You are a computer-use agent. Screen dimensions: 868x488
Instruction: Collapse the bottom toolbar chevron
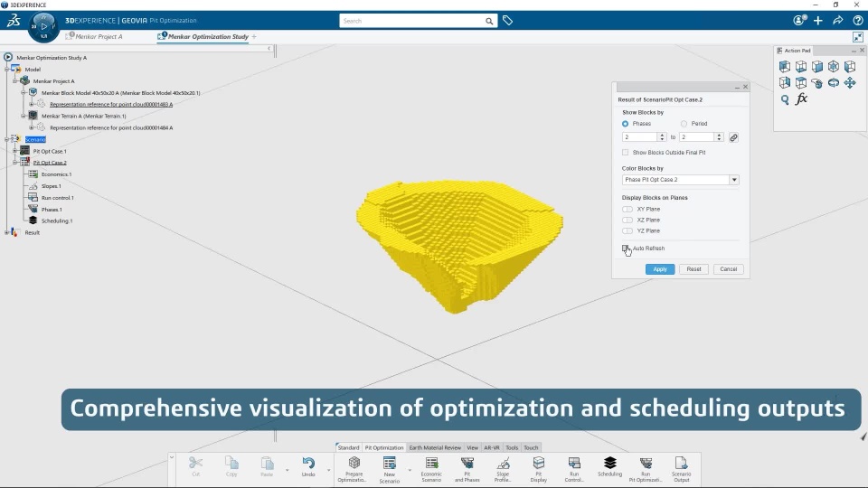tap(172, 457)
